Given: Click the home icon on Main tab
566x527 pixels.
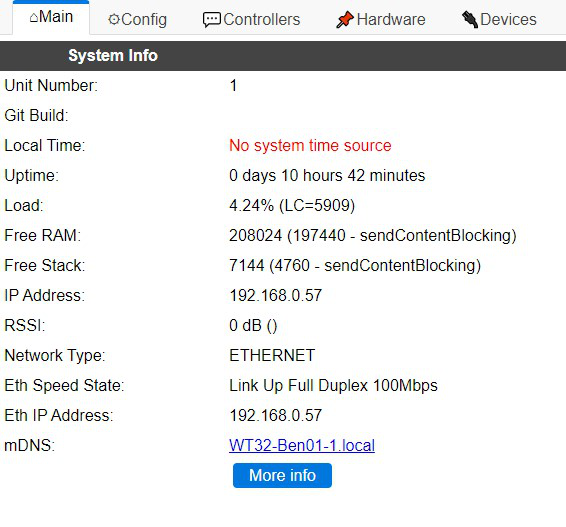Looking at the screenshot, I should click(34, 17).
